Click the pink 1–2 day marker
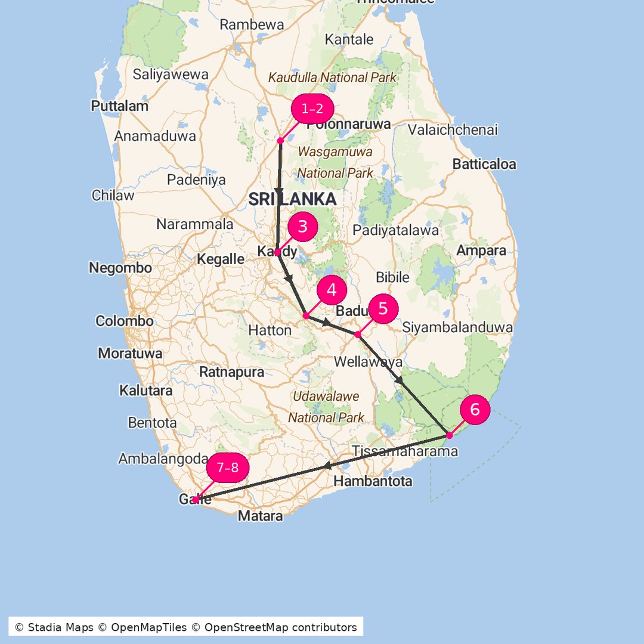 (x=312, y=109)
